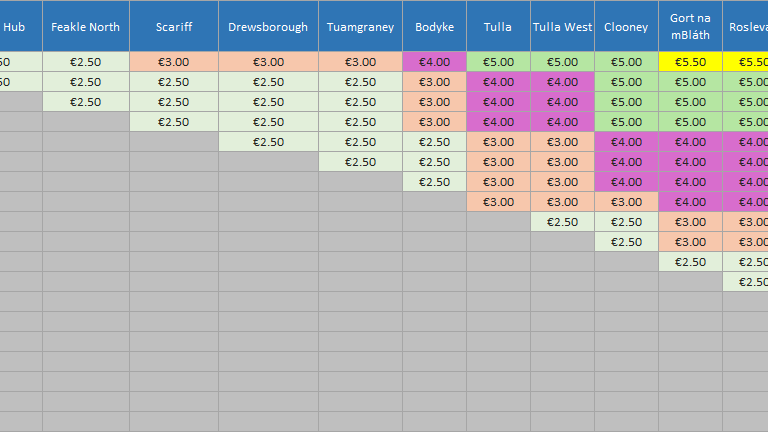
Task: Select the Tuamgraney column header
Action: point(360,26)
